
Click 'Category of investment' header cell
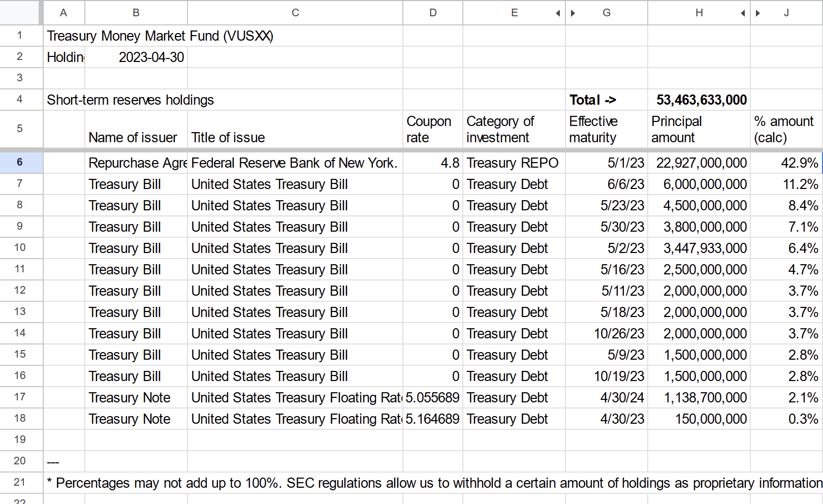tap(514, 129)
